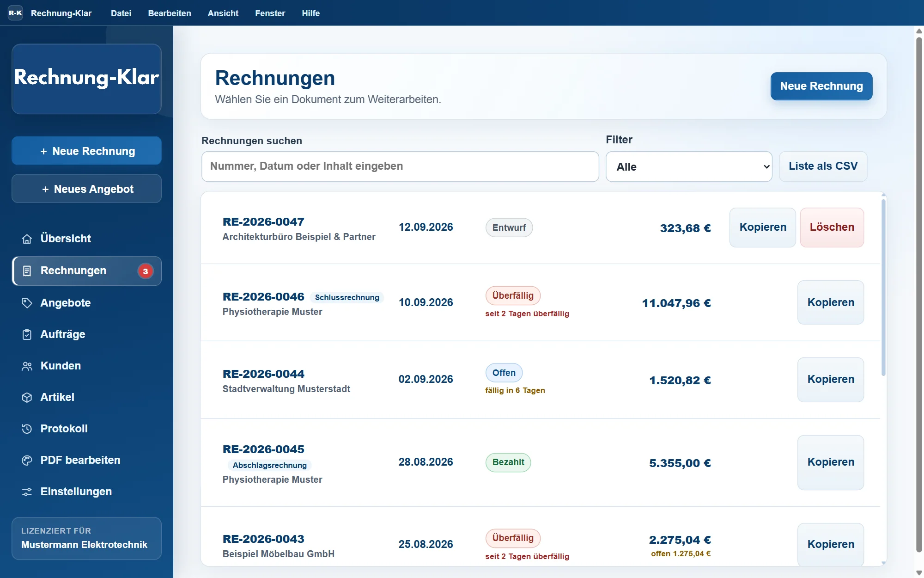This screenshot has height=578, width=924.
Task: Click the Rechnungen document icon in sidebar
Action: click(27, 271)
